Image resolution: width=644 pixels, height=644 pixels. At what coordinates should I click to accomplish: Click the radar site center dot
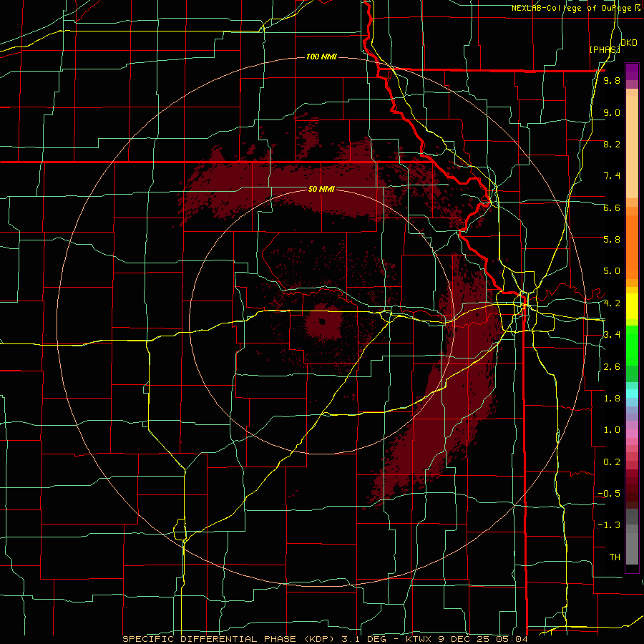pyautogui.click(x=322, y=322)
